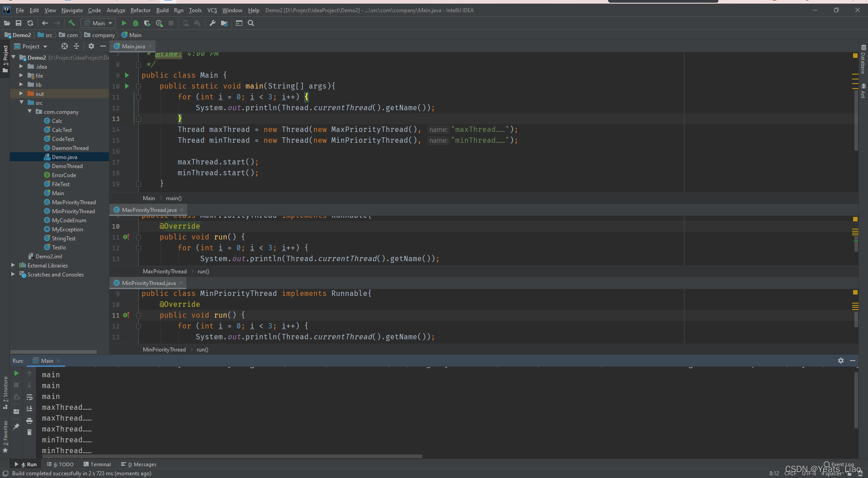Toggle soft-wrap in the Run console
This screenshot has width=868, height=478.
click(29, 397)
